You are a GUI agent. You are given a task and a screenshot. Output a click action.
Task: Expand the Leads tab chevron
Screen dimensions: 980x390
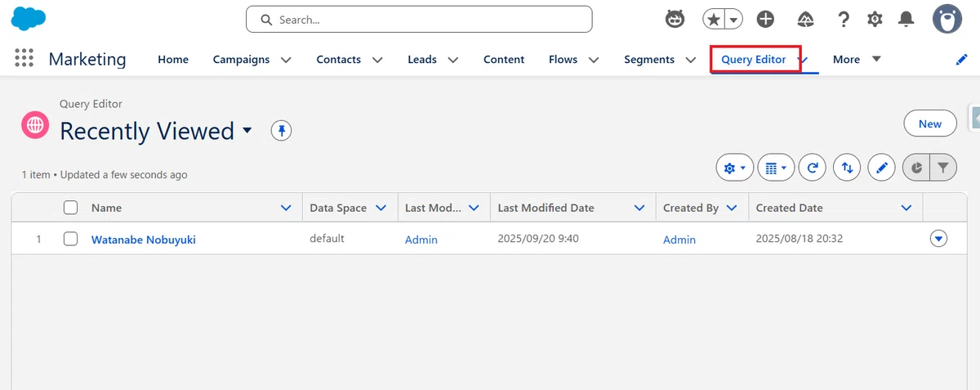[452, 60]
